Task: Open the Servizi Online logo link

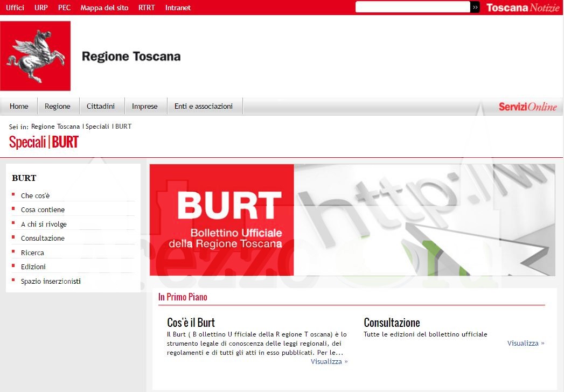Action: [527, 107]
